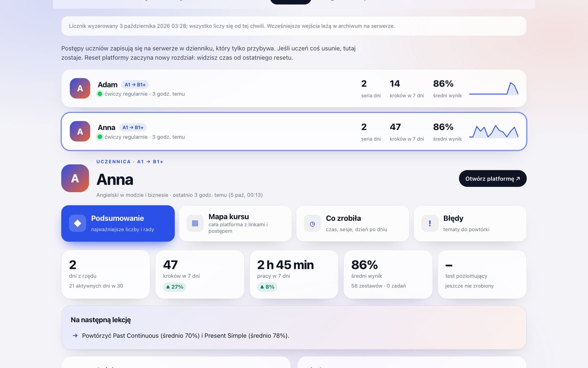Screen dimensions: 588x368
Task: Click green status dot next to Anna
Action: [x=100, y=137]
